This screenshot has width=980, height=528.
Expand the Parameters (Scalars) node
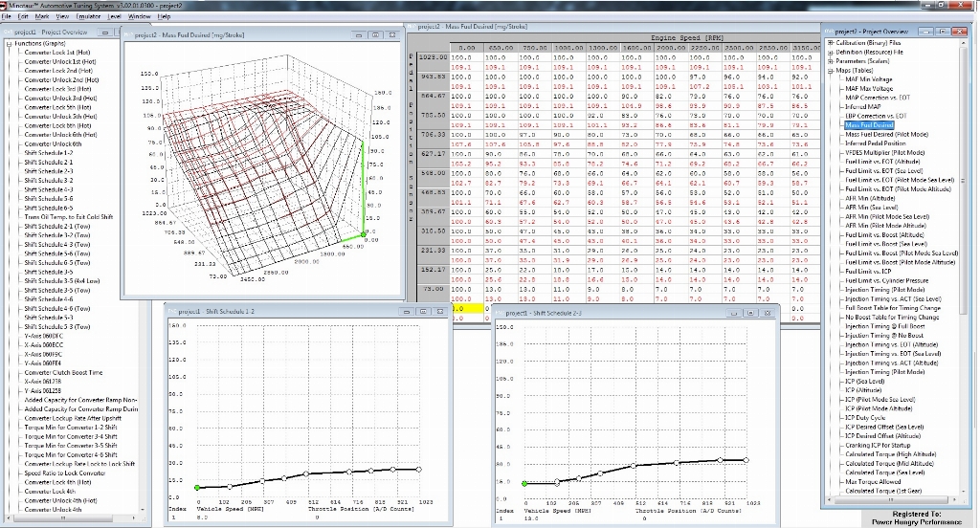click(x=831, y=61)
